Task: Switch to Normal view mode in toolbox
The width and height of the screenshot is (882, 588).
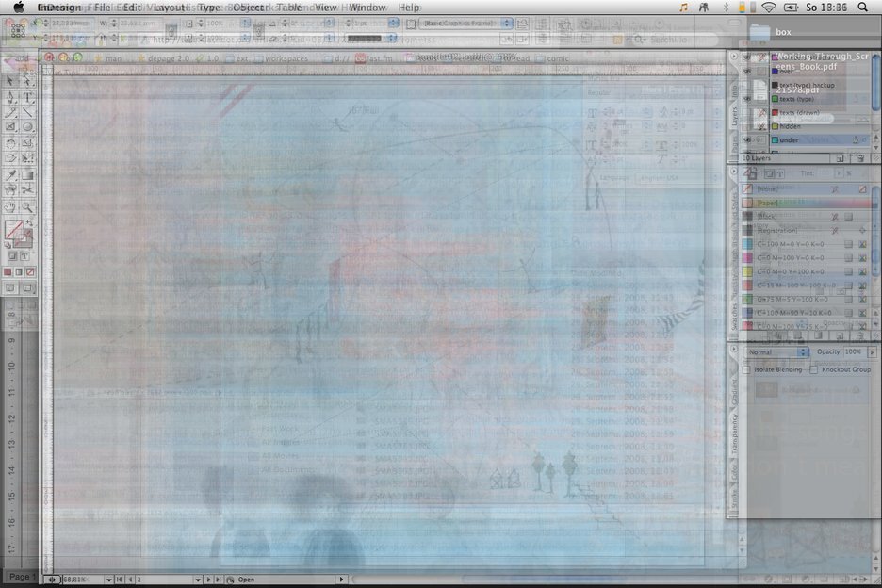Action: 10,288
